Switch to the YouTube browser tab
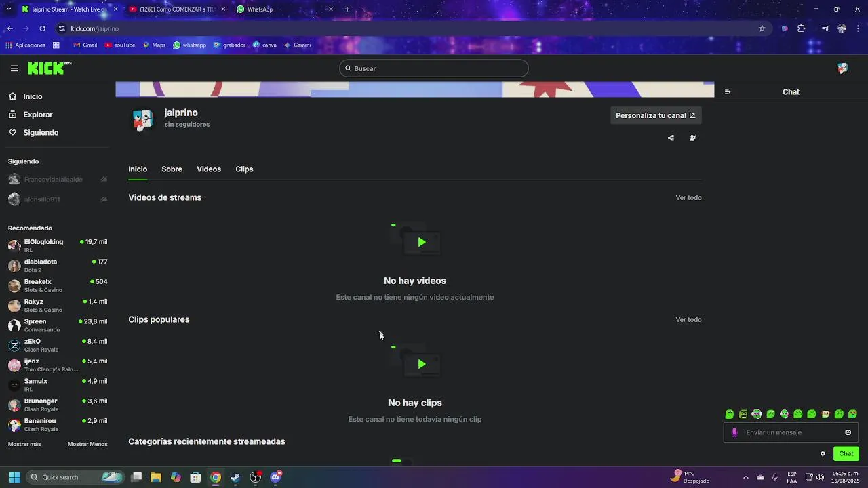The image size is (868, 488). 178,9
